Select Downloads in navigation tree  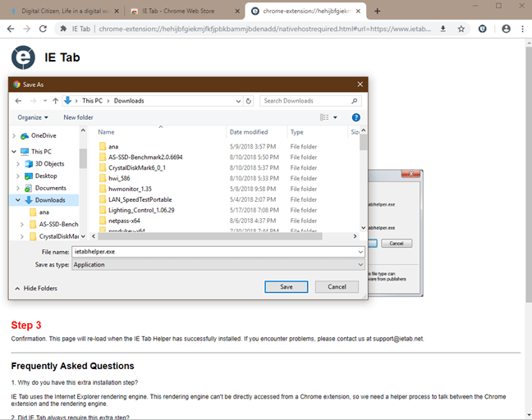pyautogui.click(x=50, y=200)
